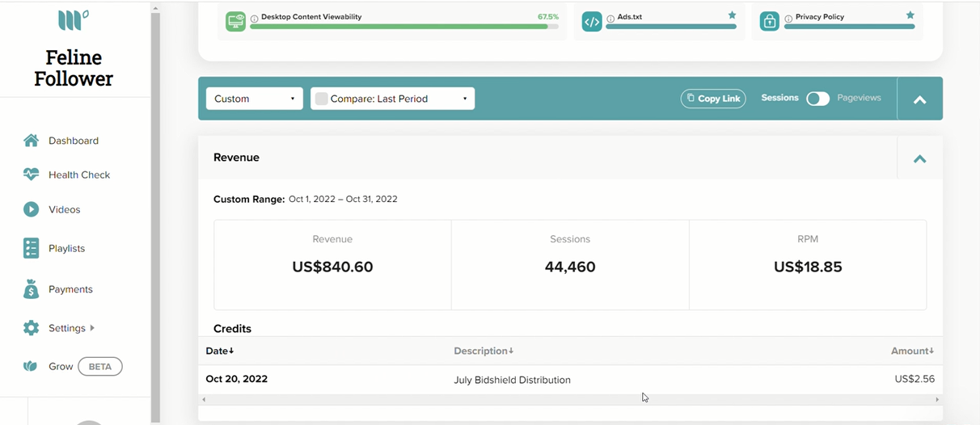The height and width of the screenshot is (425, 980).
Task: Open the Playlists list icon
Action: click(x=31, y=248)
